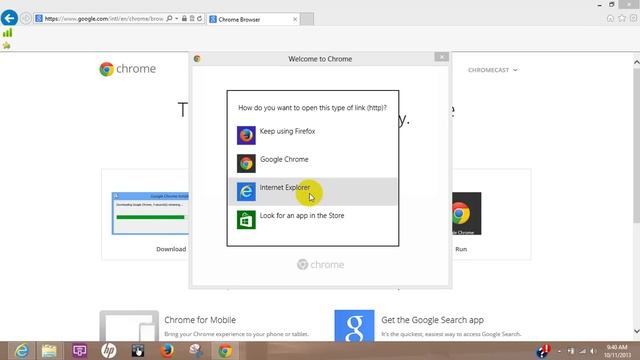Go back with the IE back arrow
640x360 pixels.
click(9, 18)
